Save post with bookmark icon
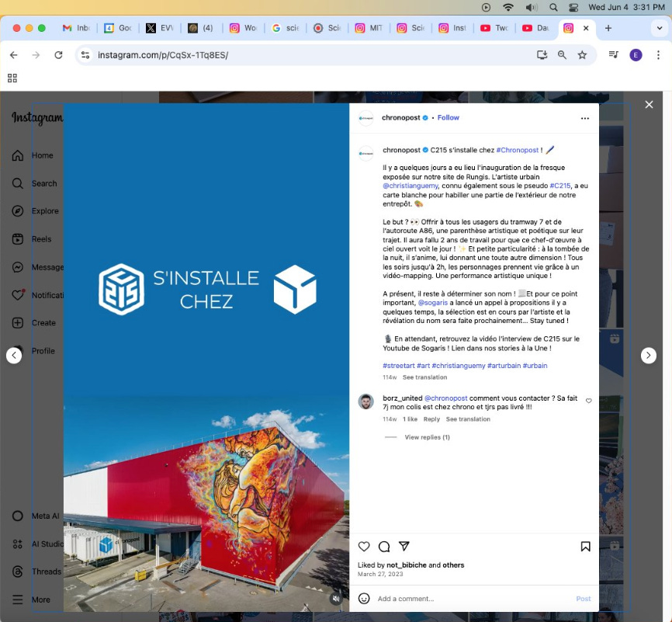This screenshot has width=672, height=622. (x=585, y=547)
